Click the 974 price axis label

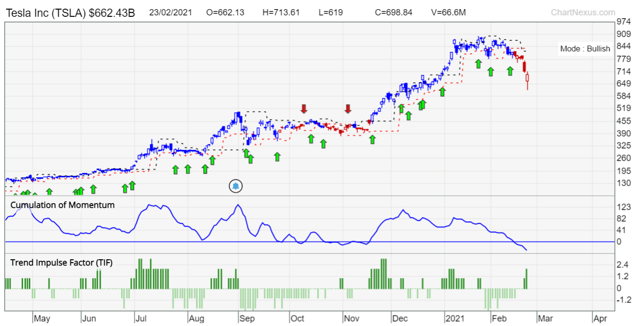tap(625, 22)
